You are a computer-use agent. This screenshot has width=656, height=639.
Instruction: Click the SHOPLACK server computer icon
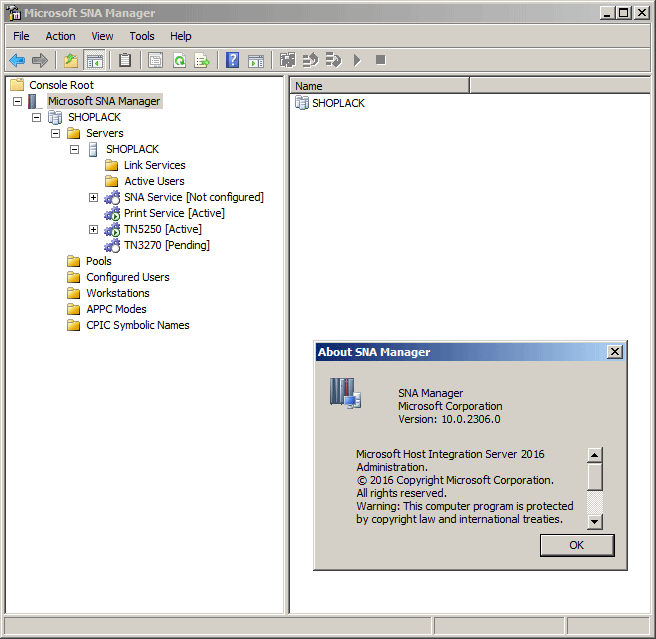(x=93, y=149)
